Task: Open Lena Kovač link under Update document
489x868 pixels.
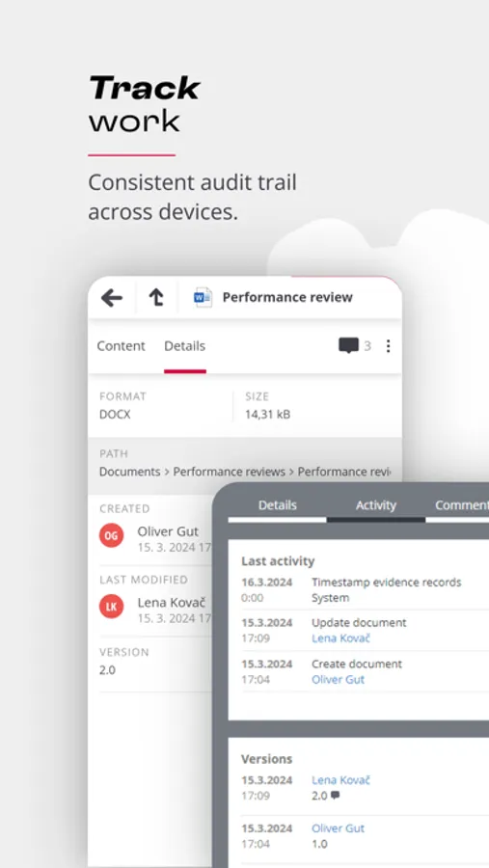Action: coord(340,638)
